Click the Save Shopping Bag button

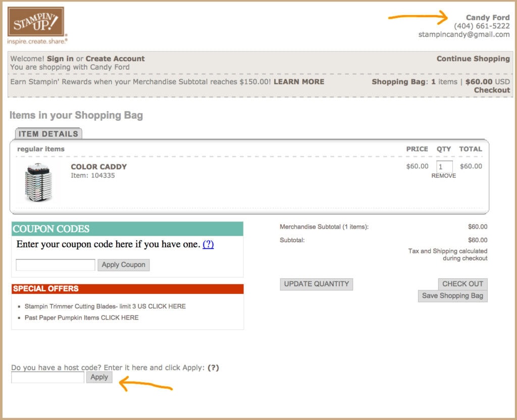(x=452, y=296)
